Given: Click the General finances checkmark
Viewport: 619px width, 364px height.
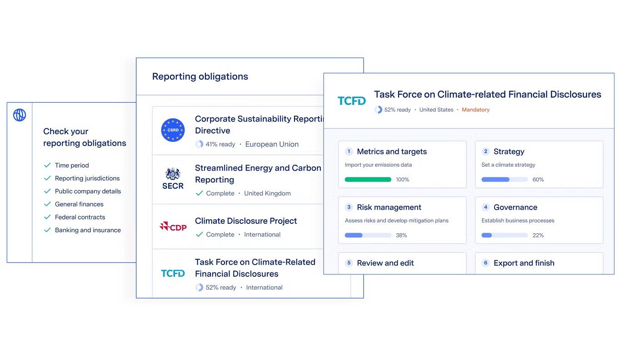Looking at the screenshot, I should click(47, 204).
